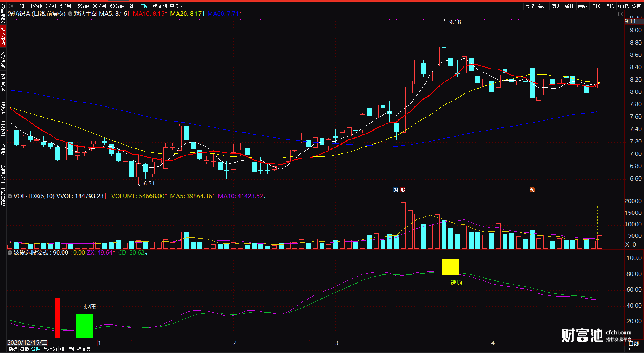The height and width of the screenshot is (353, 644).
Task: Select the 3分钟 period
Action: tap(51, 6)
